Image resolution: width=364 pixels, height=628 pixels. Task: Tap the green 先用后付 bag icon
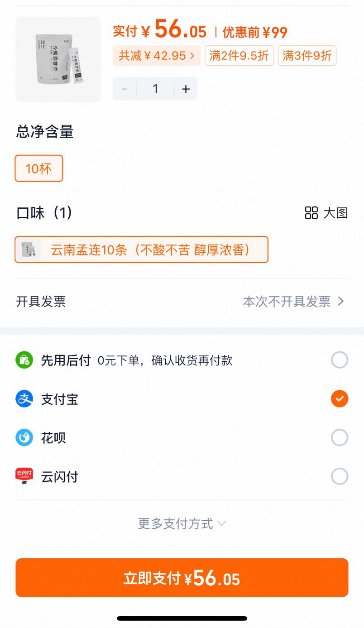point(24,360)
